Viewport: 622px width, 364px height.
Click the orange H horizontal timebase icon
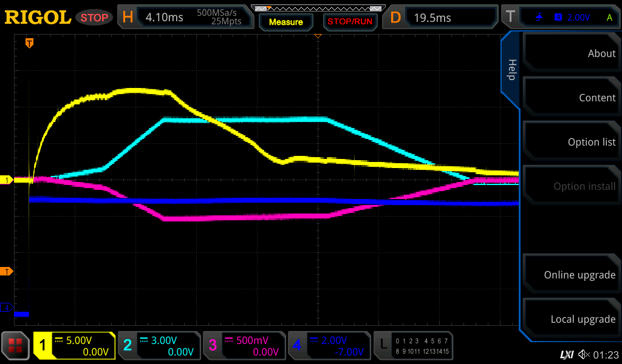(x=128, y=18)
